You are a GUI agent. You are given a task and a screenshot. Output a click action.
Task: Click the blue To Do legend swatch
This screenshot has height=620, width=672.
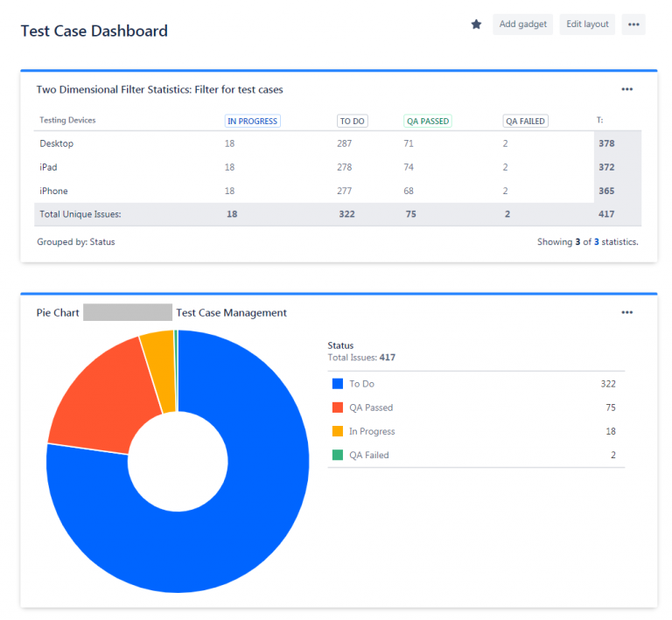[338, 384]
